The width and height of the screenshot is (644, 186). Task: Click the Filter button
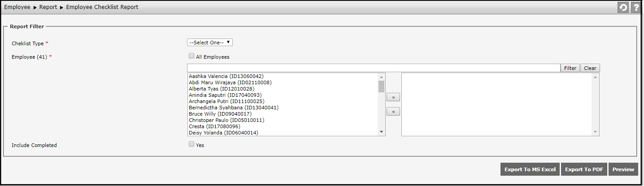pyautogui.click(x=570, y=68)
